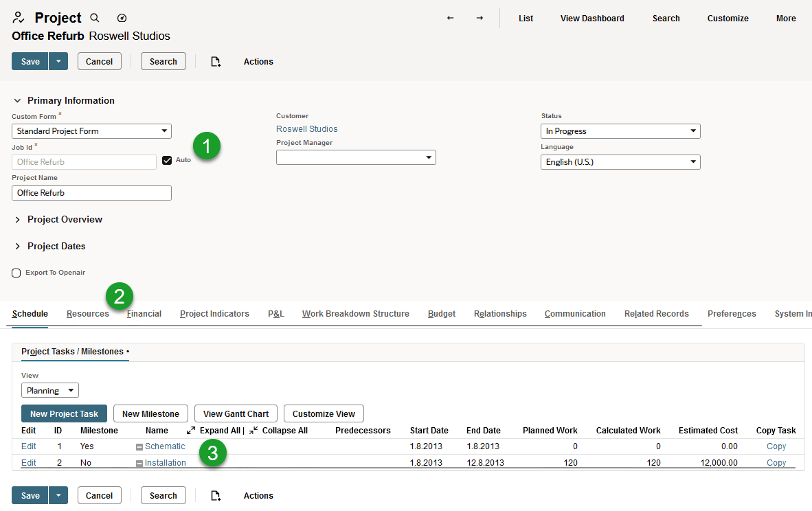Viewport: 812px width, 511px height.
Task: Edit the Installation task row
Action: [x=28, y=463]
